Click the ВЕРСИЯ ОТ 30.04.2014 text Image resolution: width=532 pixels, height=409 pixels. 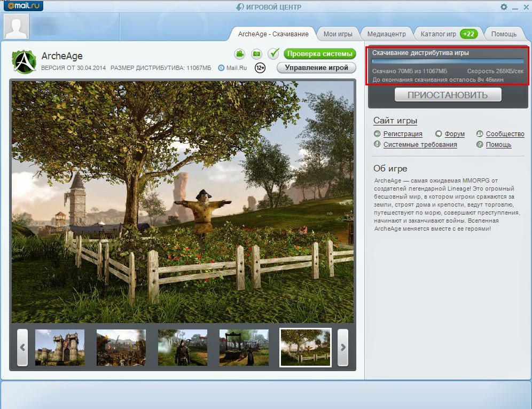(73, 68)
